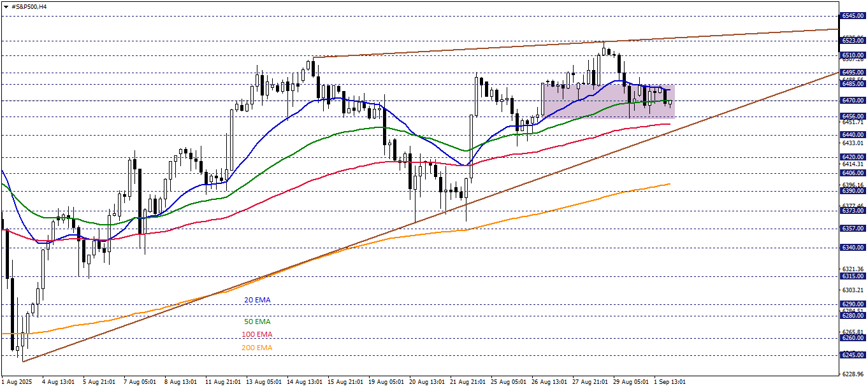Screen dimensions: 868x389
Task: Click the 6470.00 price level label
Action: pos(852,100)
